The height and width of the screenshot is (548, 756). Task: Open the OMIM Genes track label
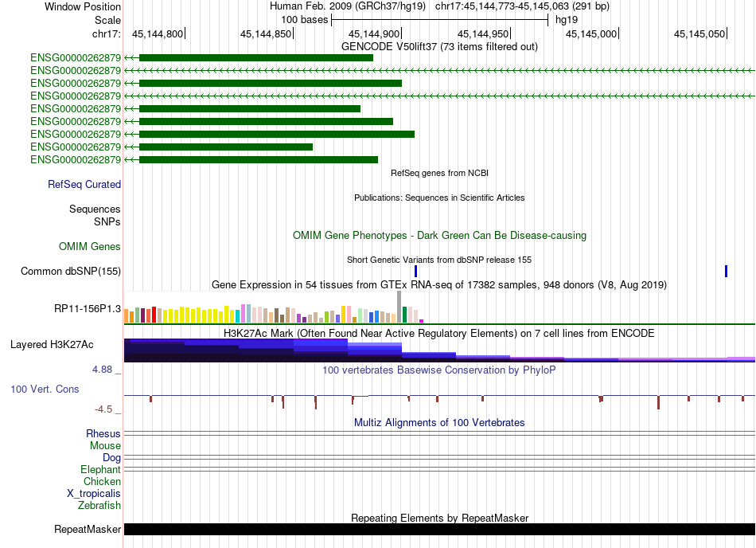point(90,246)
